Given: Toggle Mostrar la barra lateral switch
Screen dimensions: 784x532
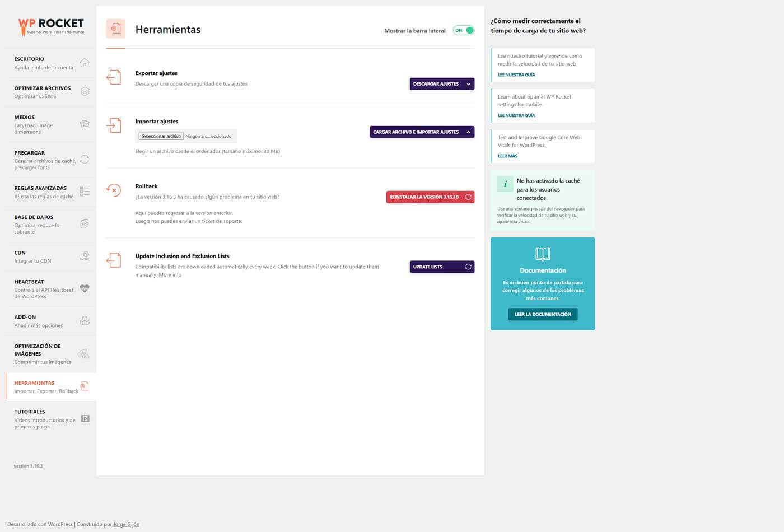Looking at the screenshot, I should click(x=464, y=30).
